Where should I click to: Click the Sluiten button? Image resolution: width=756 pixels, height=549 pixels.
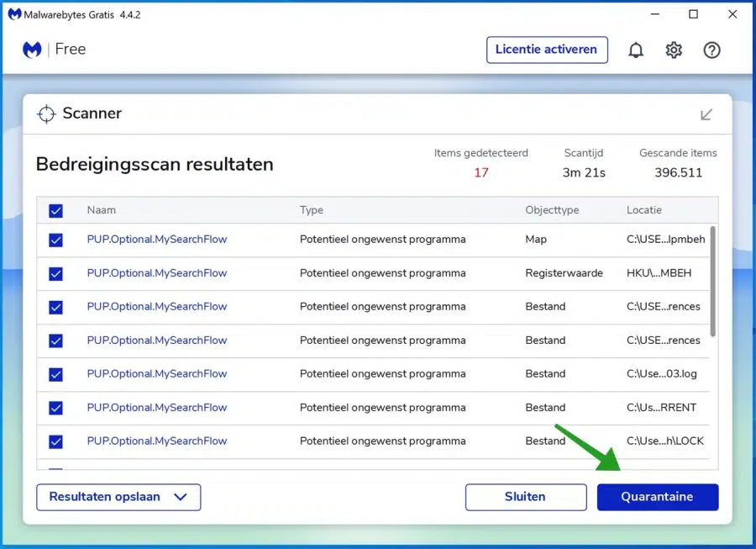coord(526,497)
